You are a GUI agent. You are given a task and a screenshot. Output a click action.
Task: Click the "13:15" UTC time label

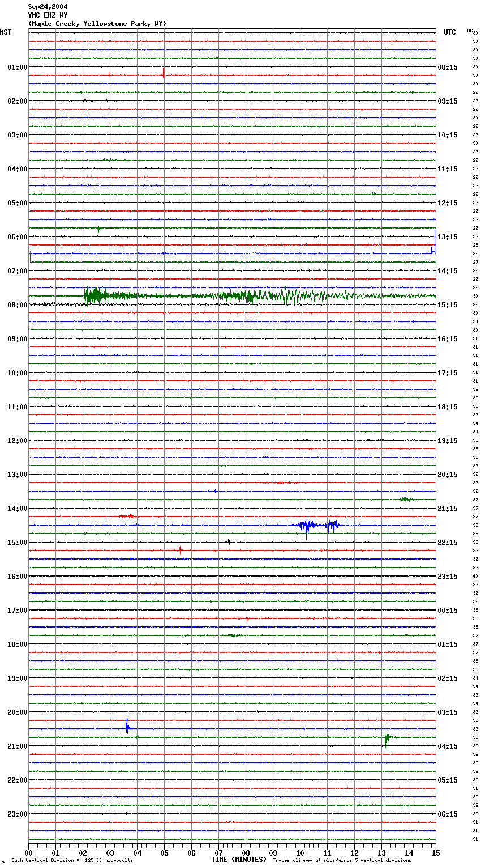448,237
